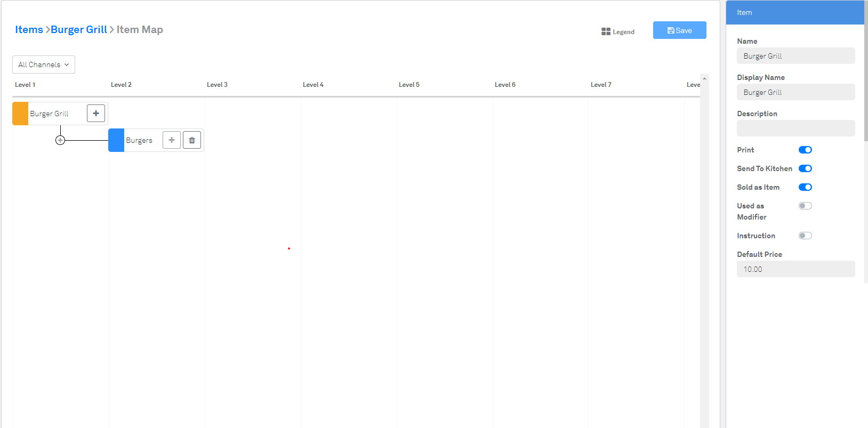Click the empty Description field
Viewport: 868px width, 428px height.
pyautogui.click(x=796, y=128)
